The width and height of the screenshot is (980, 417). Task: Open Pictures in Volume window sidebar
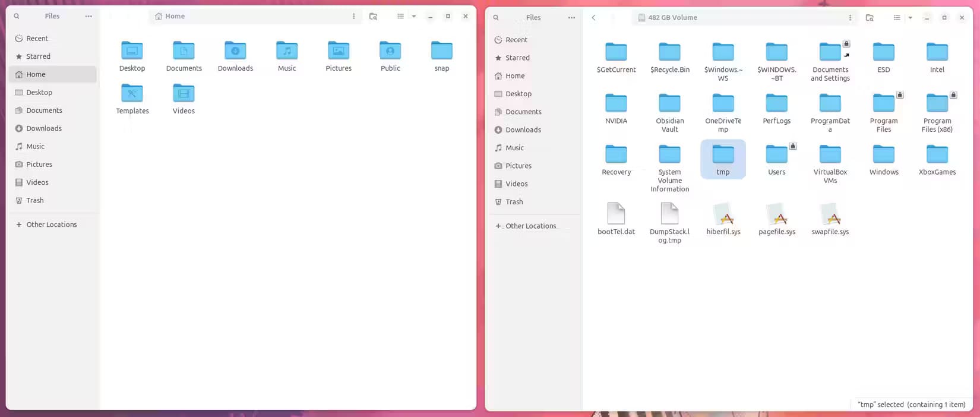coord(534,166)
